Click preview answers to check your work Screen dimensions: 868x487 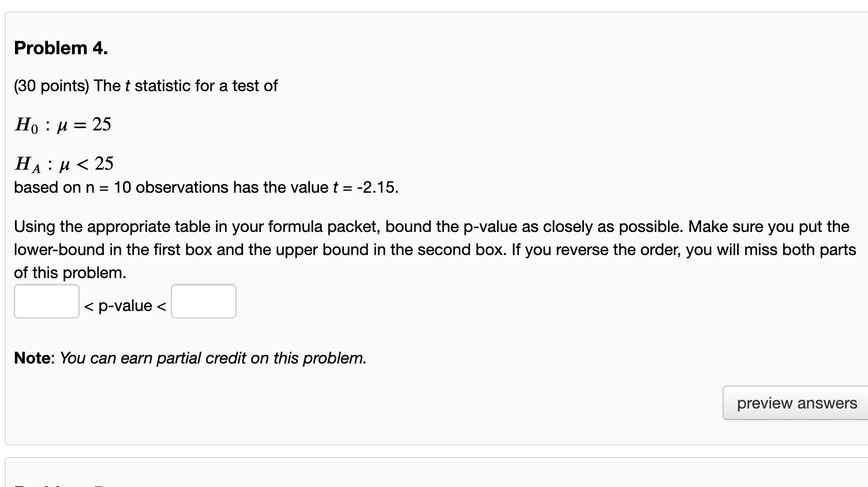795,403
